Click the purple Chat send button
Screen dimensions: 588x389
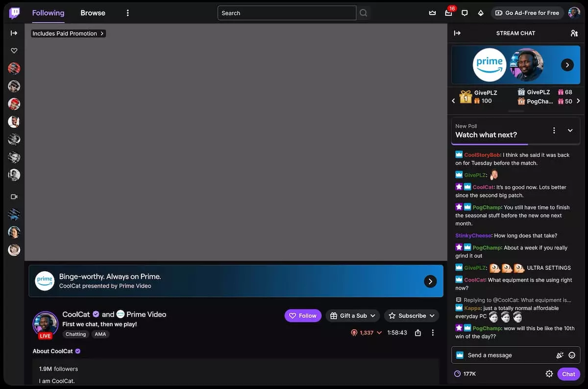[568, 374]
